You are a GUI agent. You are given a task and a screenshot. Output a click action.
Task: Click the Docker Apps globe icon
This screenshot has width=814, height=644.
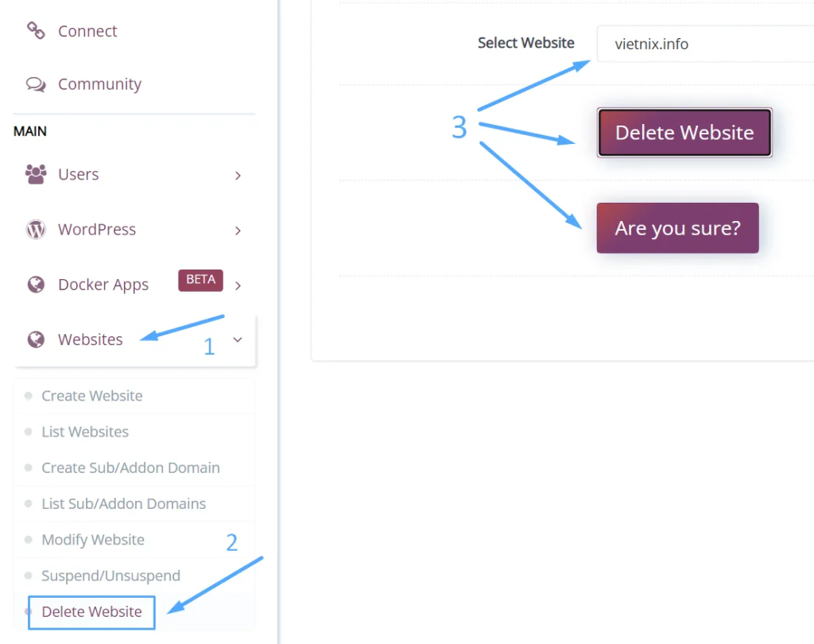tap(36, 285)
